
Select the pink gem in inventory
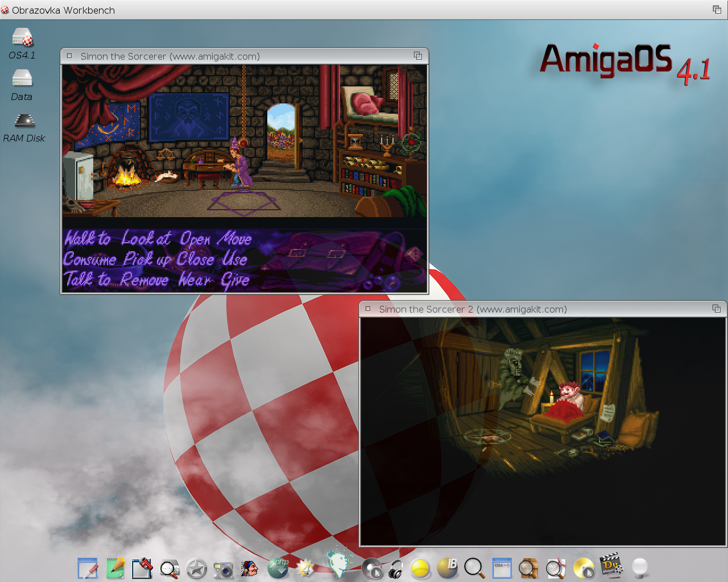(414, 253)
